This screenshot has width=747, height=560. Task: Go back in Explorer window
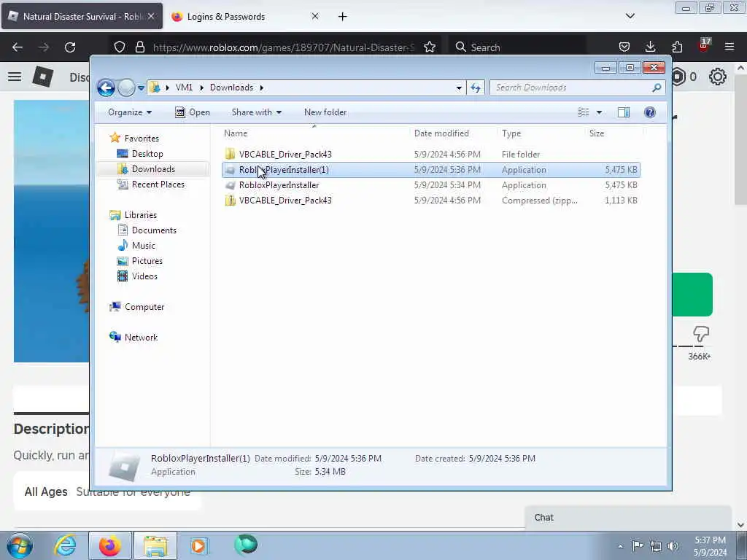pyautogui.click(x=106, y=87)
